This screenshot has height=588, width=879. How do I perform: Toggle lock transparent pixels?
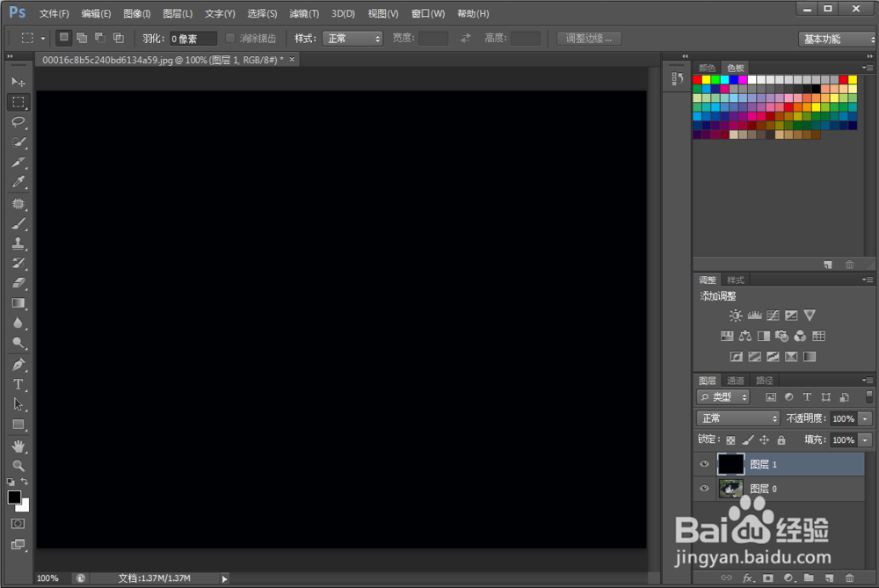[x=730, y=440]
